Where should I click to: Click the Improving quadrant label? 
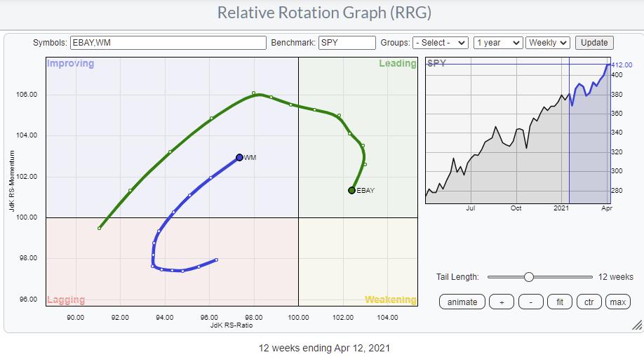coord(69,64)
